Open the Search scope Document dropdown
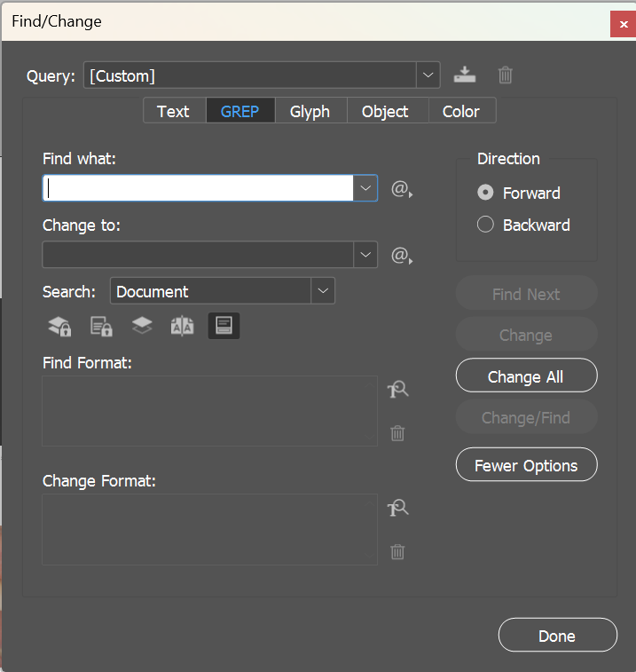The image size is (636, 672). coord(323,291)
